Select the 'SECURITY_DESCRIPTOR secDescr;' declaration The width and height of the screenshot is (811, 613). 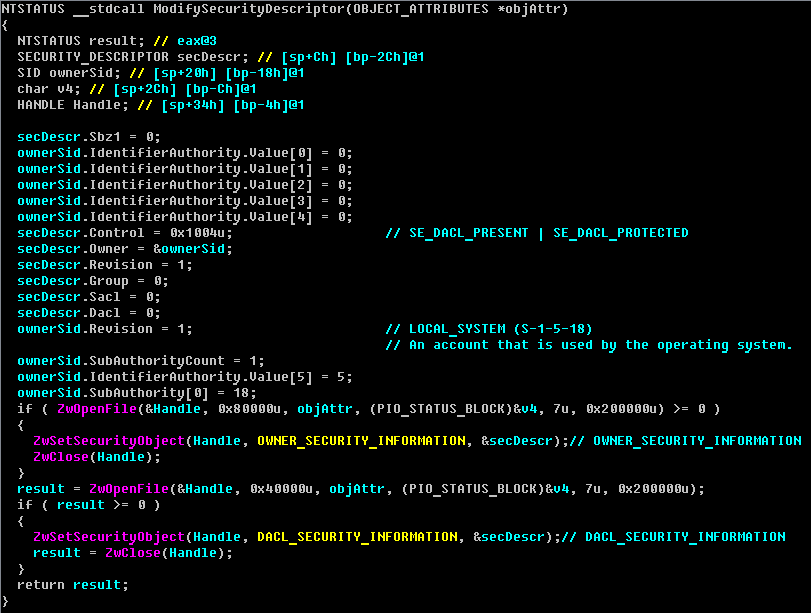pos(133,57)
